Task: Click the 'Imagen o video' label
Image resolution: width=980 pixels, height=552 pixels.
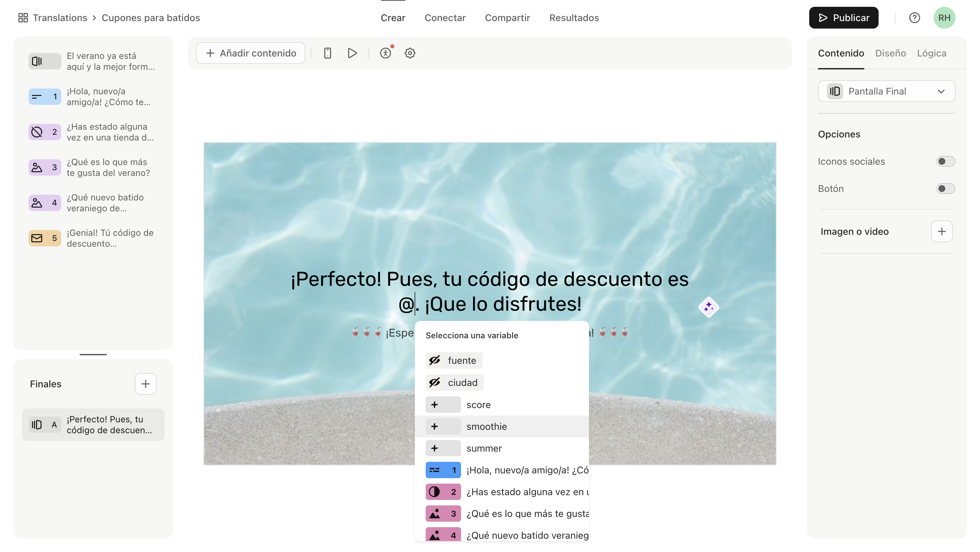Action: pyautogui.click(x=854, y=231)
